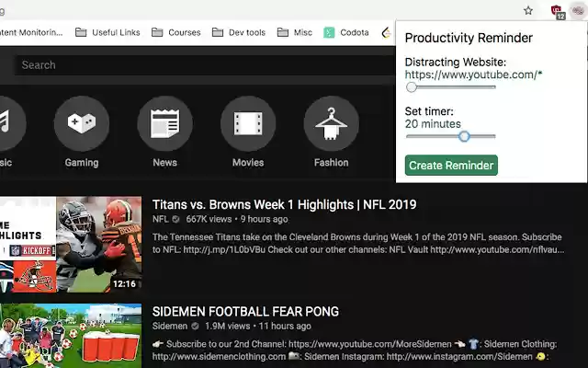The image size is (588, 368).
Task: Open the Codota bookmark
Action: (x=346, y=33)
